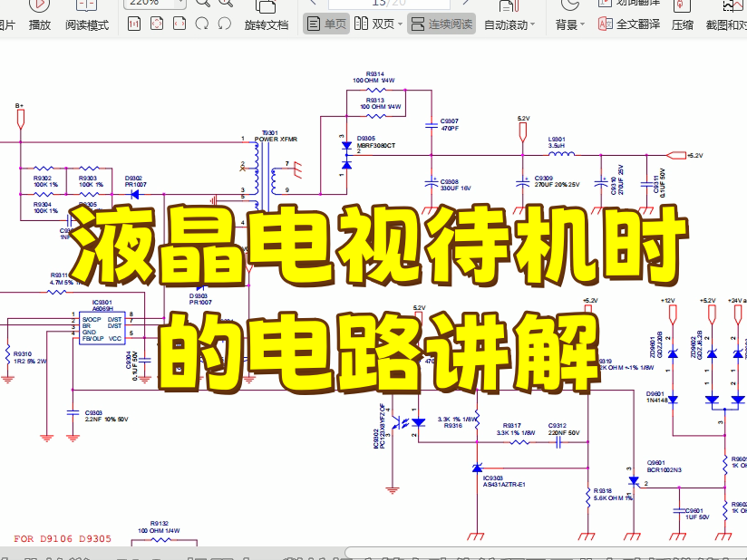Viewport: 747px width, 560px height.
Task: Rotate the page counterclockwise
Action: tap(225, 24)
